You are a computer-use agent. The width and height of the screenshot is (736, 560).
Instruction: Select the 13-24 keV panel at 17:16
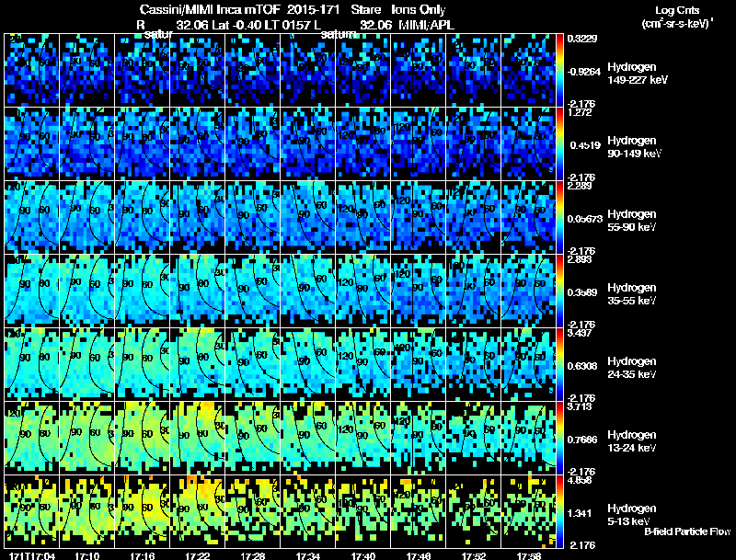point(143,438)
